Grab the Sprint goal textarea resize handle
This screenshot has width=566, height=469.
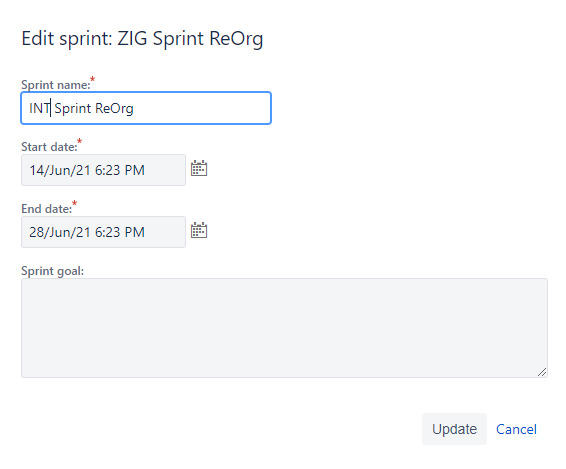coord(542,372)
